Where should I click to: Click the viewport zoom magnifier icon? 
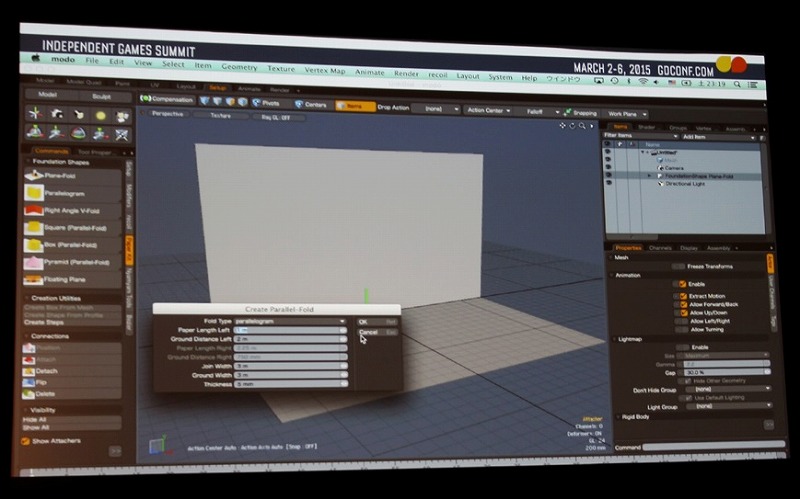click(582, 126)
